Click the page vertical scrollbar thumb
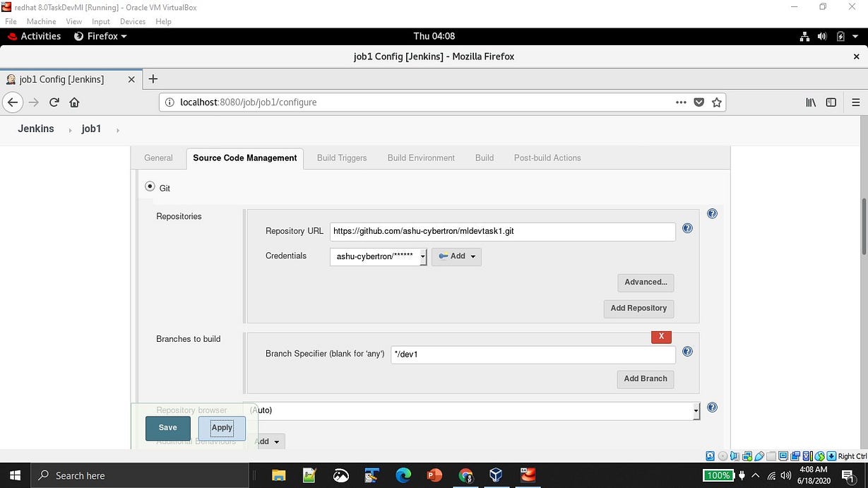The image size is (868, 488). point(862,227)
